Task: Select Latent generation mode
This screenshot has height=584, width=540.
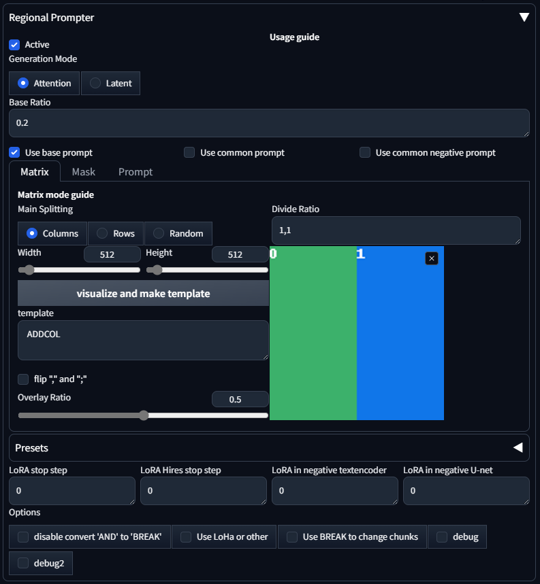Action: pos(111,83)
